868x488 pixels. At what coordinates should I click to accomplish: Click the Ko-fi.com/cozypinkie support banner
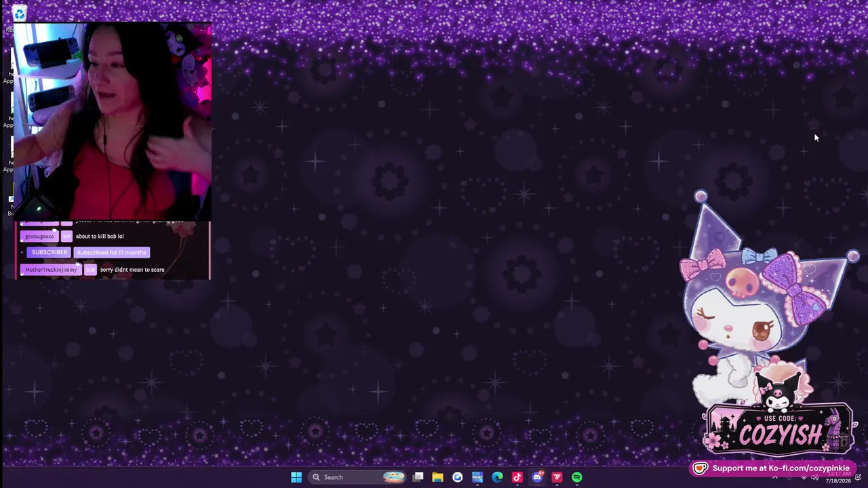click(773, 468)
